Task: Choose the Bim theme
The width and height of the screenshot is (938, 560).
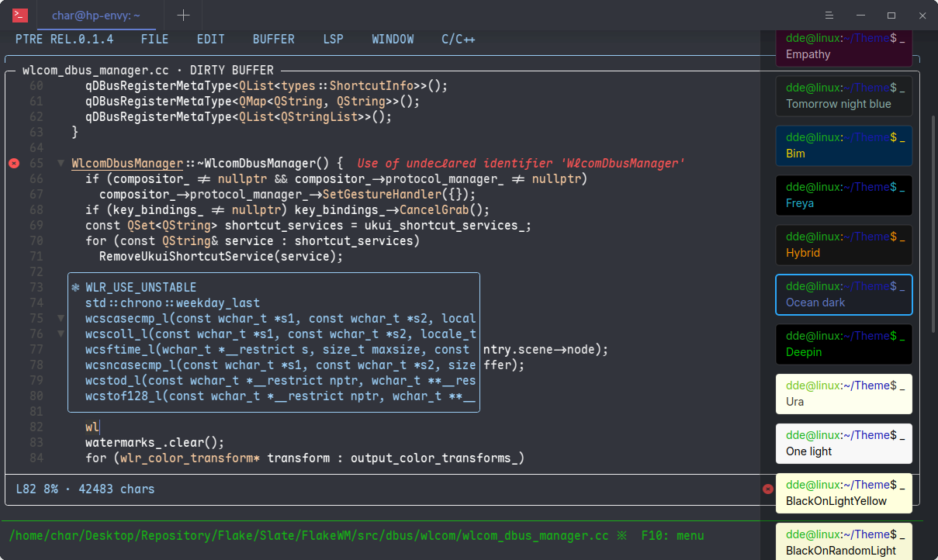Action: click(844, 146)
